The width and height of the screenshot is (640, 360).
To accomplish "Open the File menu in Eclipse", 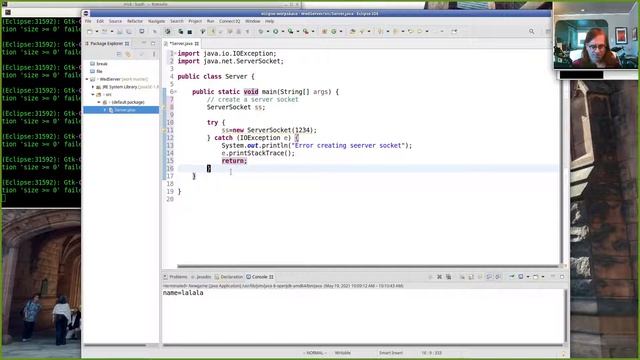I will (x=88, y=21).
